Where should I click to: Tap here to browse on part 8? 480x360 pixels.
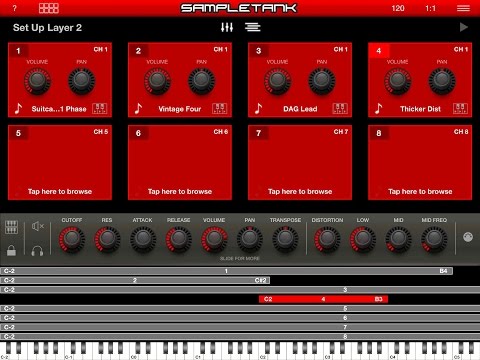coord(420,191)
